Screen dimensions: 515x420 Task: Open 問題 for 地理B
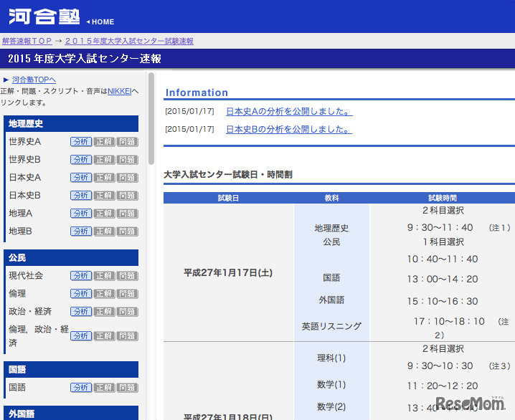click(x=127, y=232)
